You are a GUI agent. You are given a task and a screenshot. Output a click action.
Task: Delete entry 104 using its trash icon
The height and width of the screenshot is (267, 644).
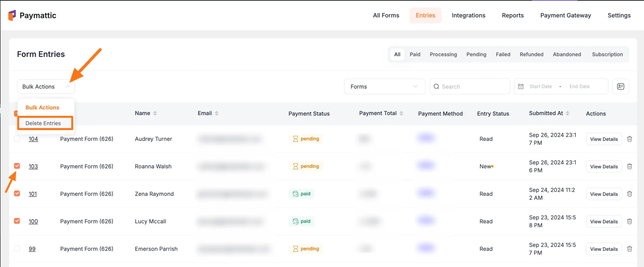(629, 139)
